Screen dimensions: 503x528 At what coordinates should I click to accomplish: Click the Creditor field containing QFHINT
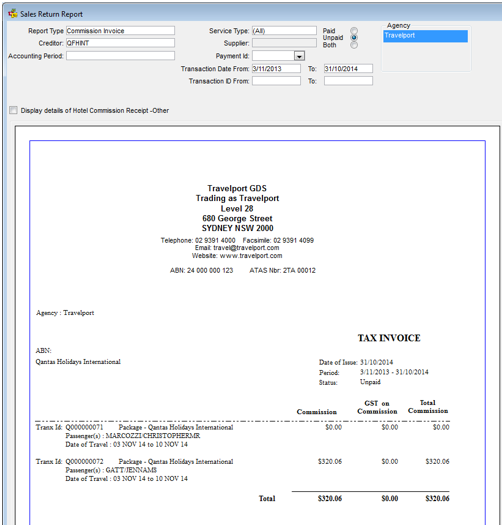pyautogui.click(x=120, y=43)
